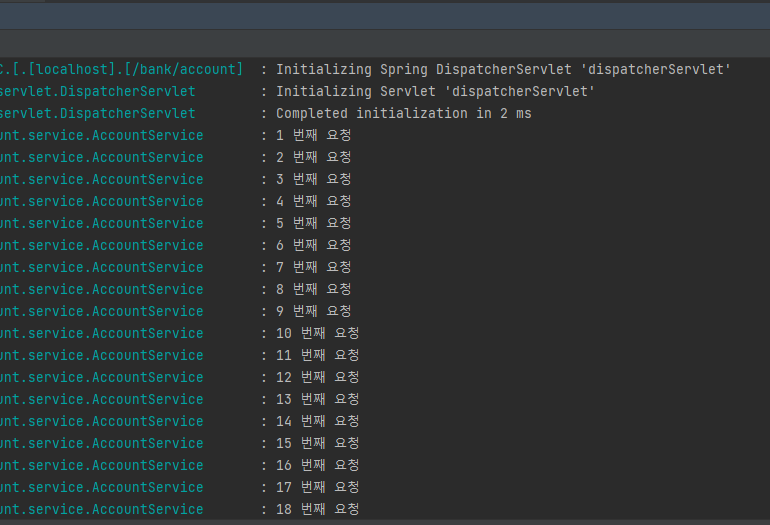This screenshot has width=770, height=525.
Task: Click the '10 번째 요청' log line
Action: 318,333
